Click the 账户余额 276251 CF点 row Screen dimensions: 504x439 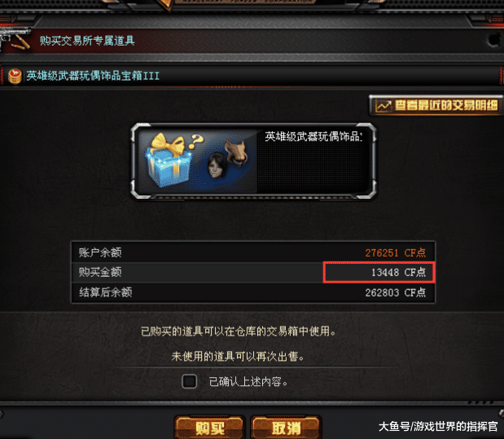click(253, 252)
